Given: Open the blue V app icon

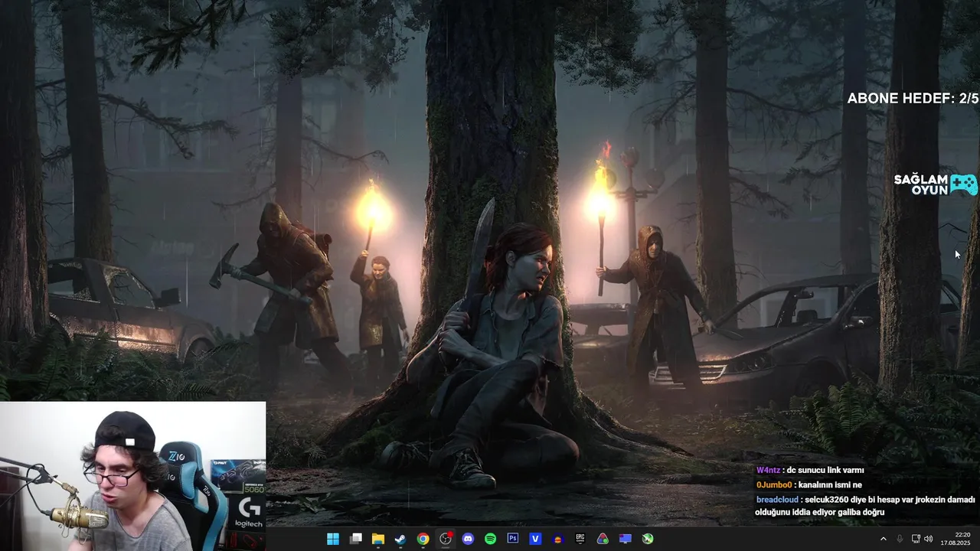Looking at the screenshot, I should [x=535, y=539].
